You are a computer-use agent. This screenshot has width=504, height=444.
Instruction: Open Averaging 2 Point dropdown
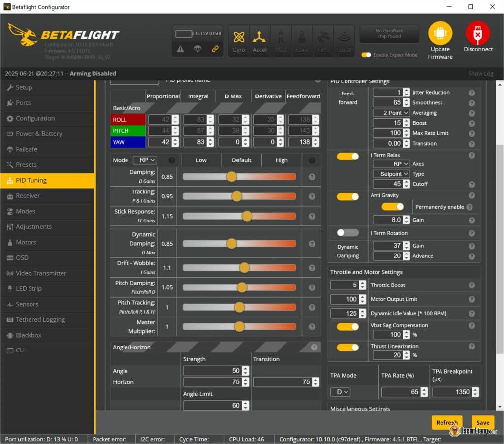(x=391, y=113)
